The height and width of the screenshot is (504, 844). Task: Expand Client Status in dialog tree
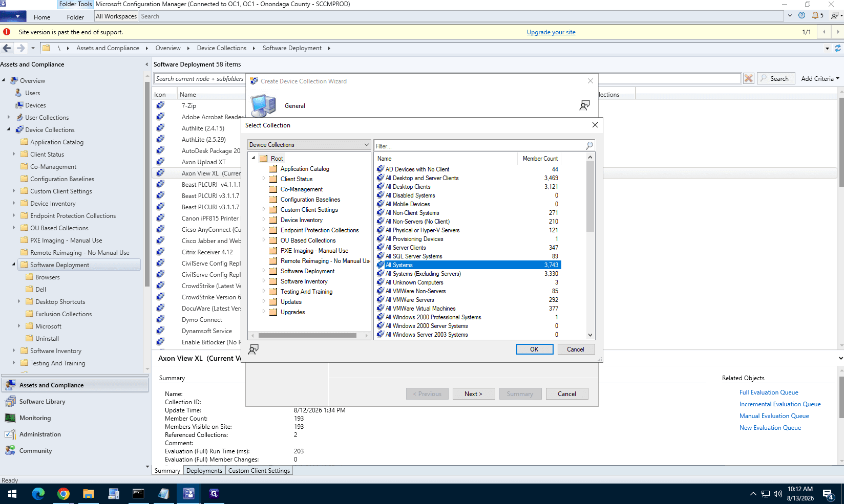pos(264,179)
